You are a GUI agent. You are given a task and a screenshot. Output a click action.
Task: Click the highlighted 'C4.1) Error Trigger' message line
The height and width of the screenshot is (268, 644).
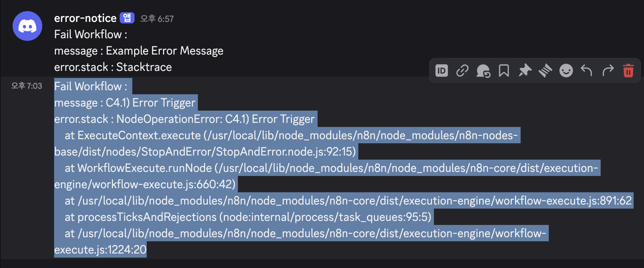[125, 103]
